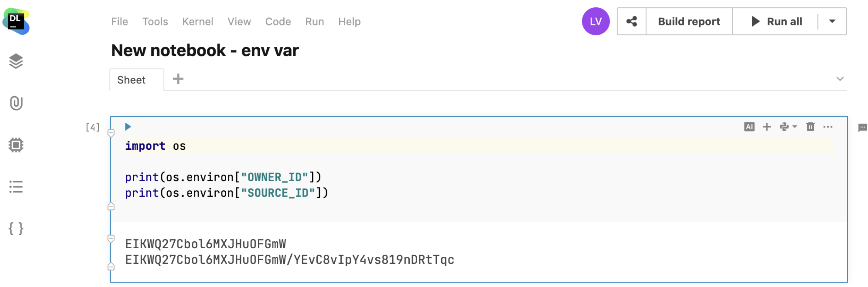Switch to the Sheet tab
The width and height of the screenshot is (868, 287).
pyautogui.click(x=131, y=79)
